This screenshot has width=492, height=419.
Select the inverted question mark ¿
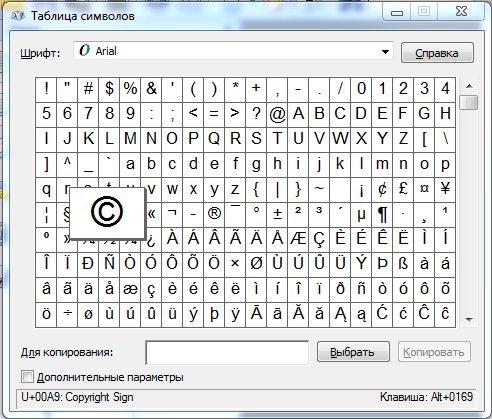click(x=151, y=239)
